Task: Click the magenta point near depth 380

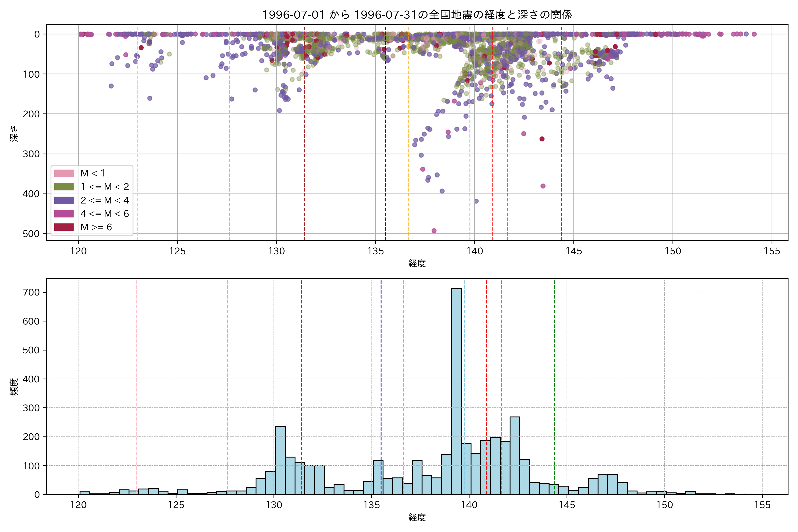Action: point(543,186)
